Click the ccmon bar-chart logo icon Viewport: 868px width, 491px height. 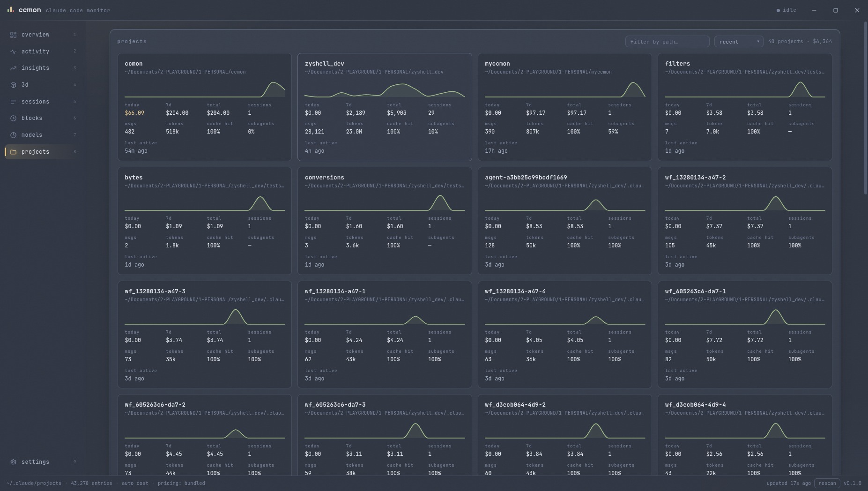[x=10, y=9]
